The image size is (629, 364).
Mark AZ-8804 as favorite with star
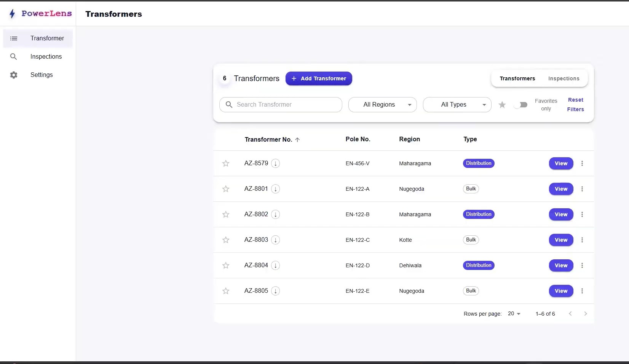tap(226, 265)
